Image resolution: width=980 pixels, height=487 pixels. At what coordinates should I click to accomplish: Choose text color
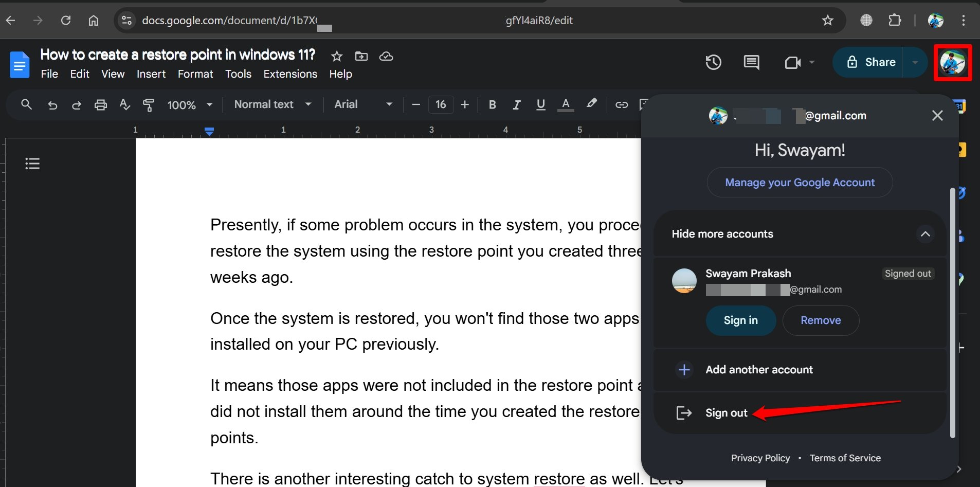coord(566,105)
